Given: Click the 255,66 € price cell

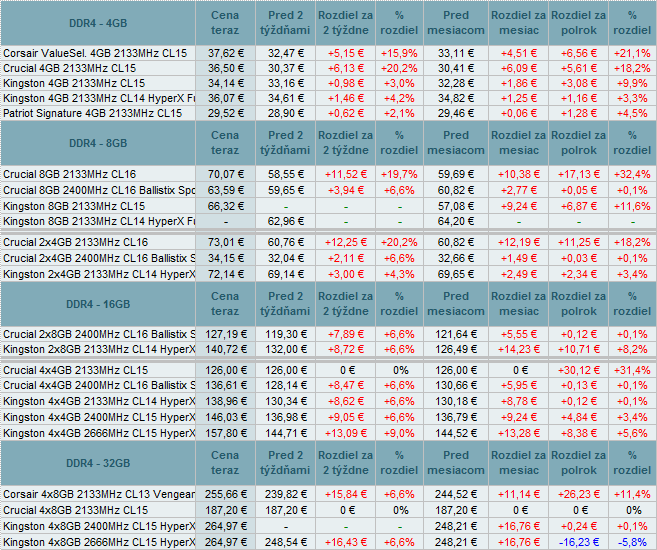Looking at the screenshot, I should point(226,494).
